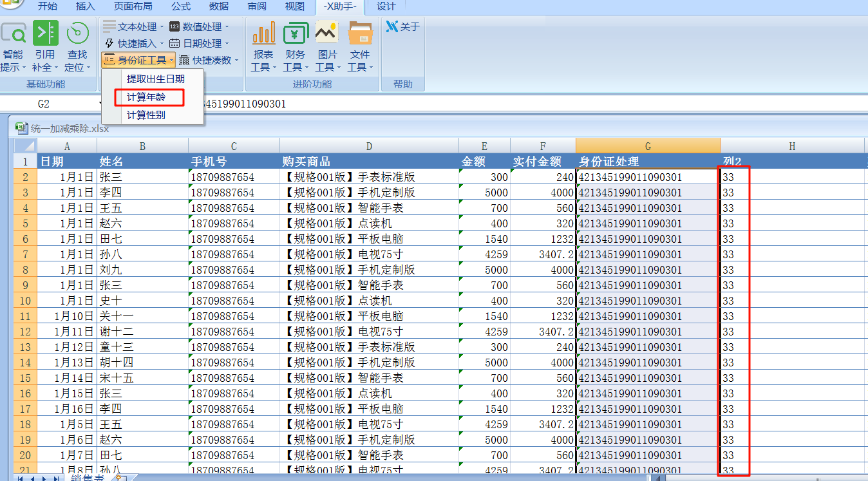The image size is (868, 481).
Task: Switch to the 设计 ribbon tab
Action: point(386,6)
